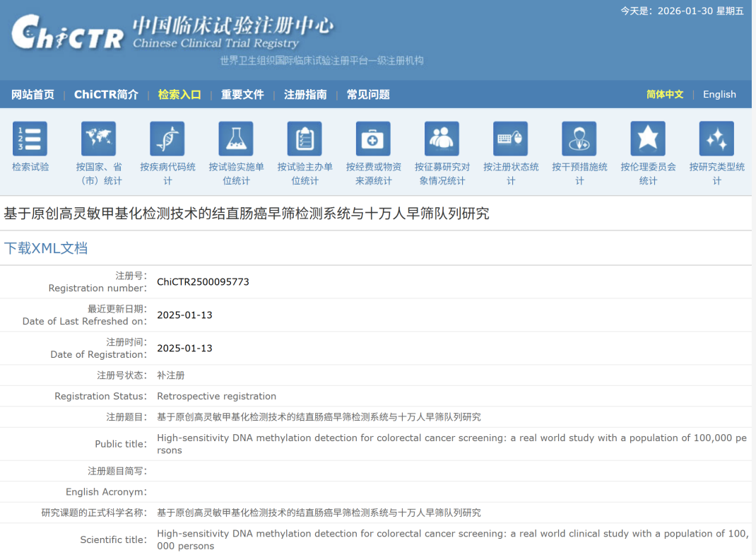Open the flask implementing institution statistics icon
756x555 pixels.
tap(236, 139)
